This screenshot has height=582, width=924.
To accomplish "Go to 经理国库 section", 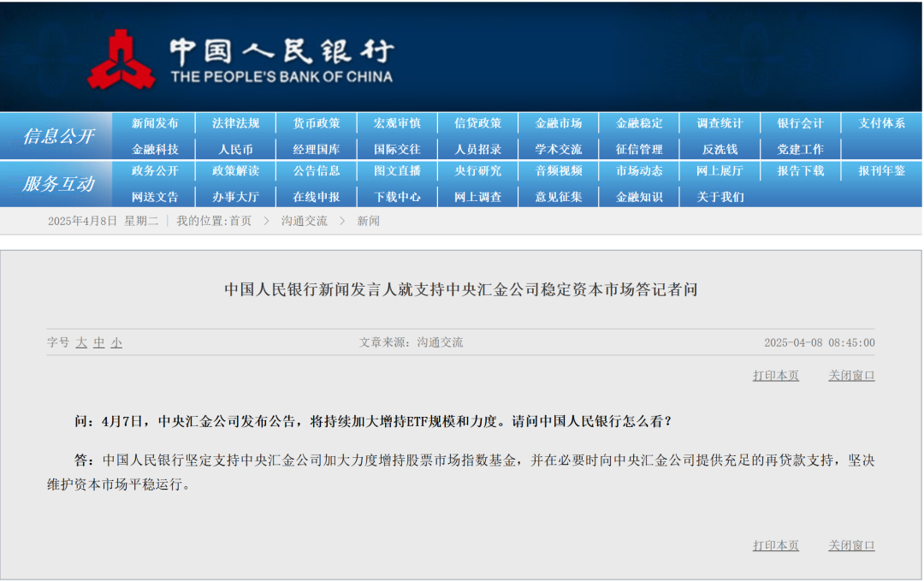I will [x=317, y=149].
